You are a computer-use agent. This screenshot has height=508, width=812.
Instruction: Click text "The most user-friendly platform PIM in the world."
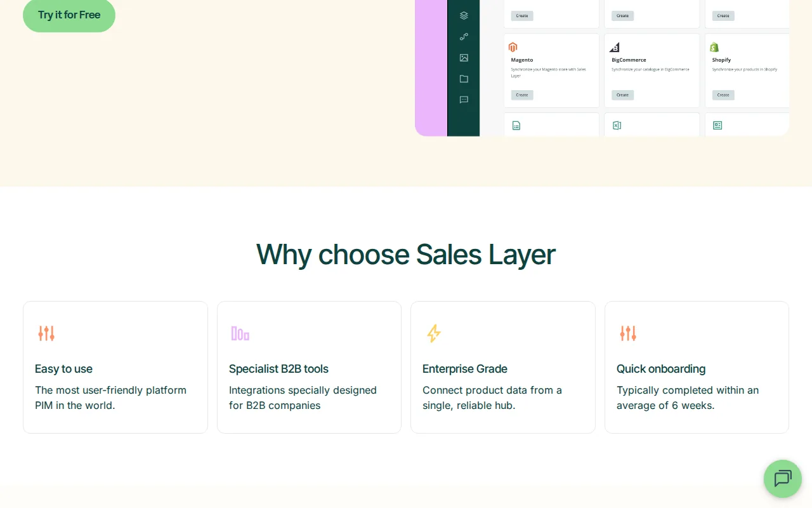coord(111,398)
